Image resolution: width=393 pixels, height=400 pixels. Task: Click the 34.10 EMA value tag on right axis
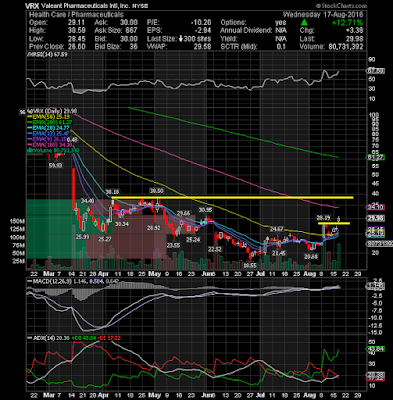coord(376,207)
